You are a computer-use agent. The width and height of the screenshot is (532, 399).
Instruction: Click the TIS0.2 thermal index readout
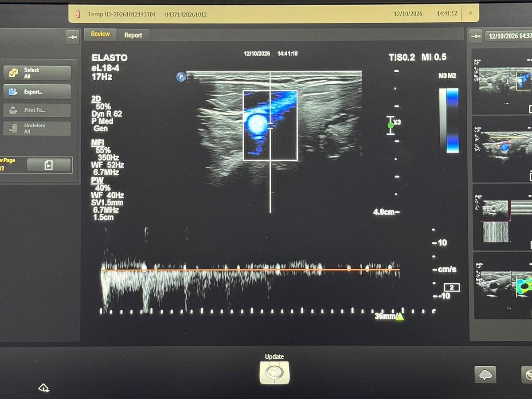tap(402, 57)
